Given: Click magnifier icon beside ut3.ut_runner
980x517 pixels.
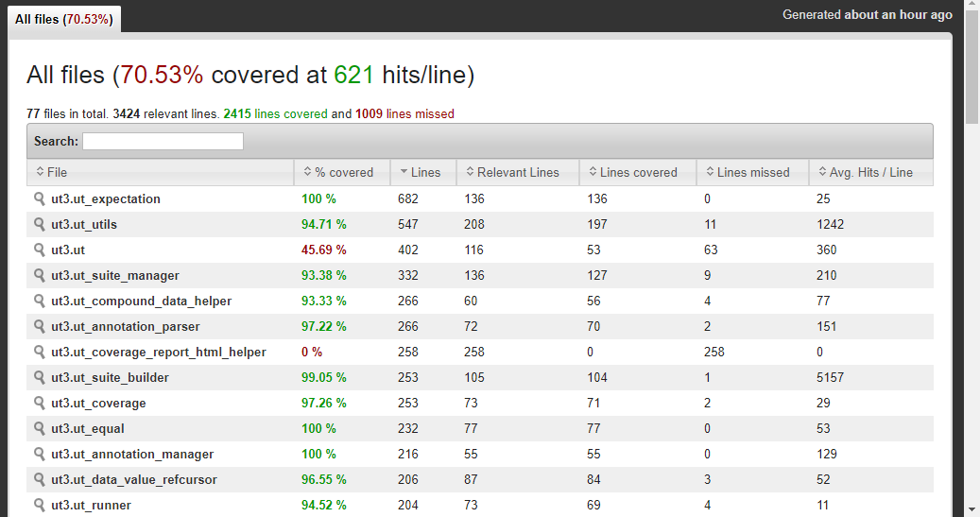Looking at the screenshot, I should [x=40, y=505].
